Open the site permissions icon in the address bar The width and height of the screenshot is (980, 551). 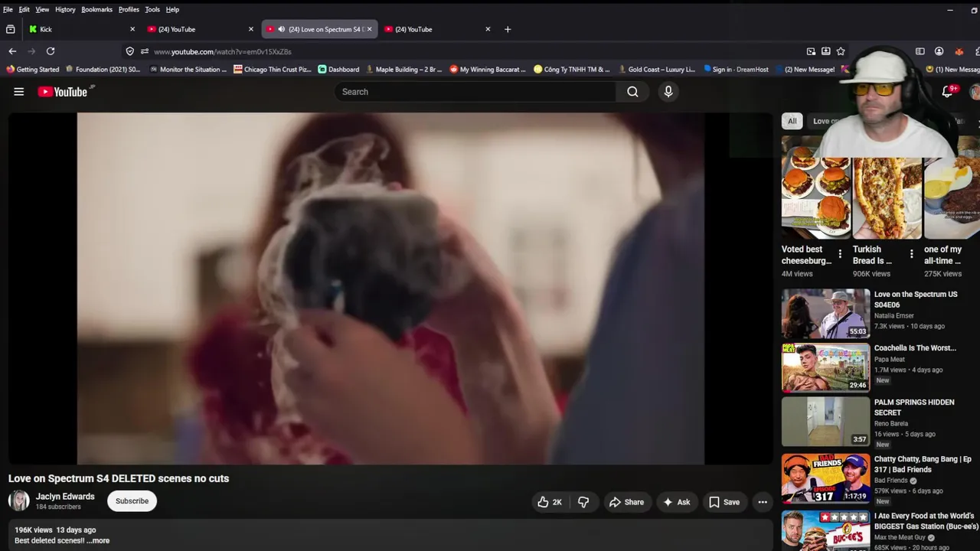tap(144, 51)
